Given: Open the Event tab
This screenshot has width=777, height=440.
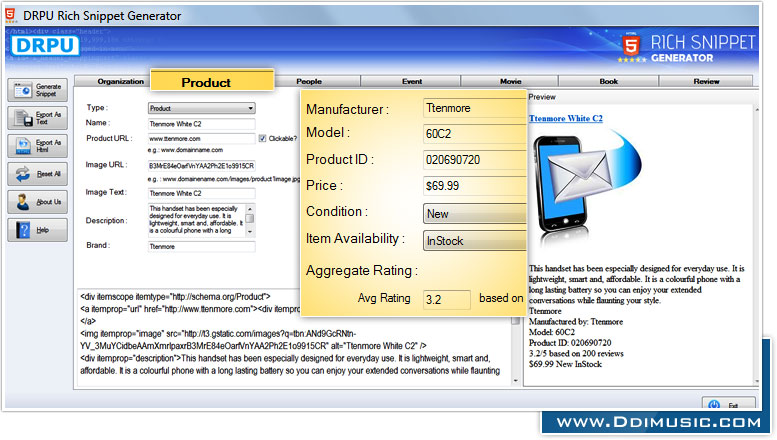Looking at the screenshot, I should (x=411, y=81).
